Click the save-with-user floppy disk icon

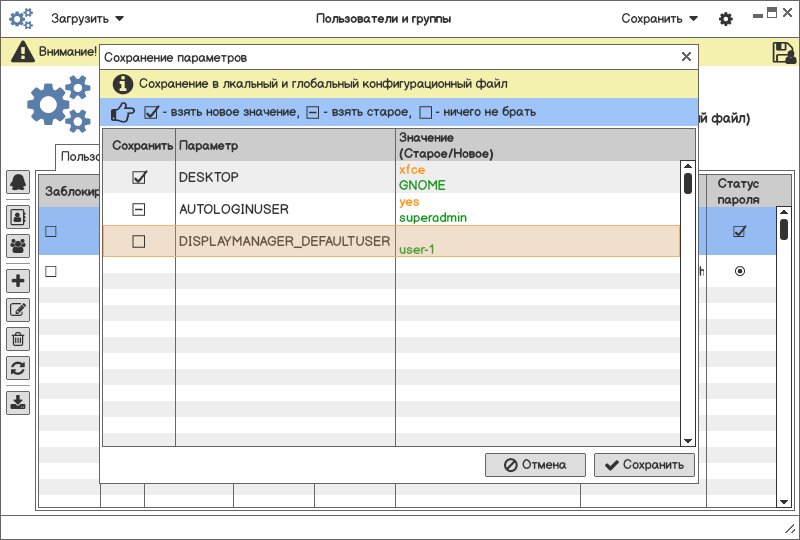coord(783,53)
